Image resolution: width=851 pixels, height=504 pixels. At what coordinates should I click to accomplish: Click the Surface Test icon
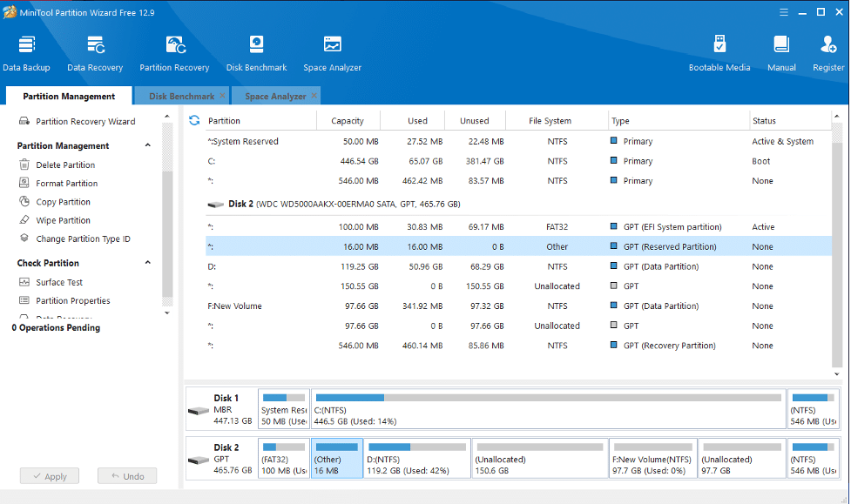pyautogui.click(x=24, y=282)
